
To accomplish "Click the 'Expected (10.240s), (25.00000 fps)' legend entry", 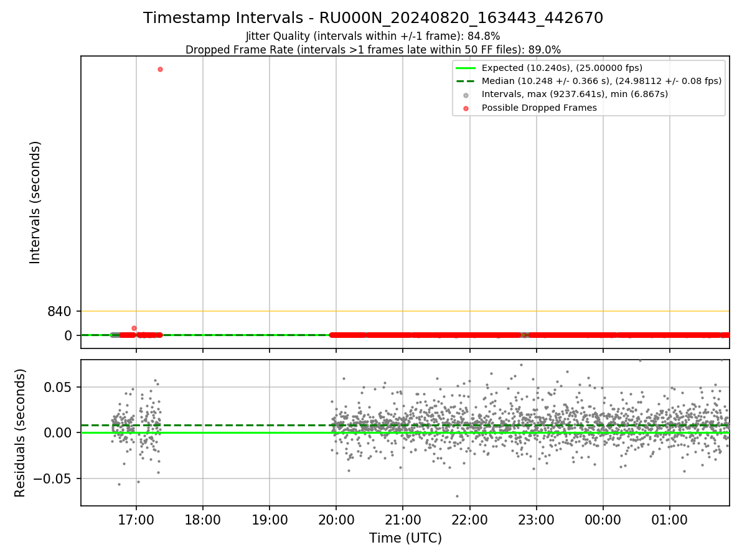I will click(x=562, y=68).
